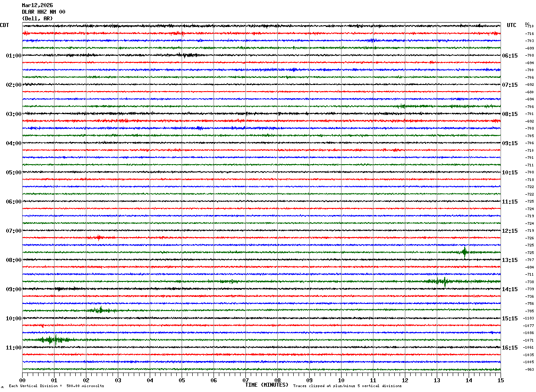Click the large green spike near minute 14
536x392 pixels.
click(464, 252)
